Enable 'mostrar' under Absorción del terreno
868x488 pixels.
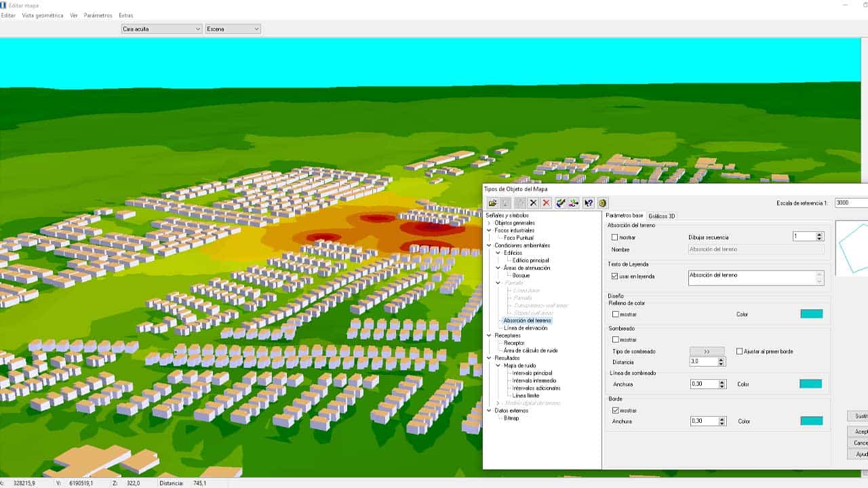pyautogui.click(x=615, y=237)
